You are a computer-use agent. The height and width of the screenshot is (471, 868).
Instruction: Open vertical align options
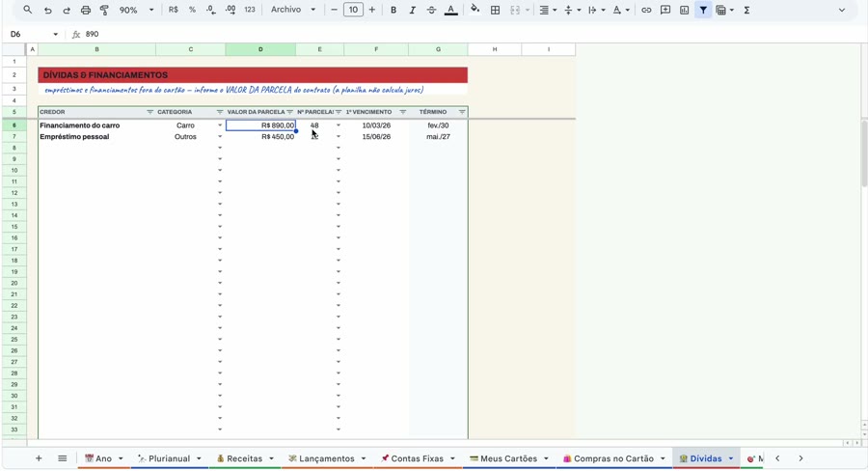(572, 10)
